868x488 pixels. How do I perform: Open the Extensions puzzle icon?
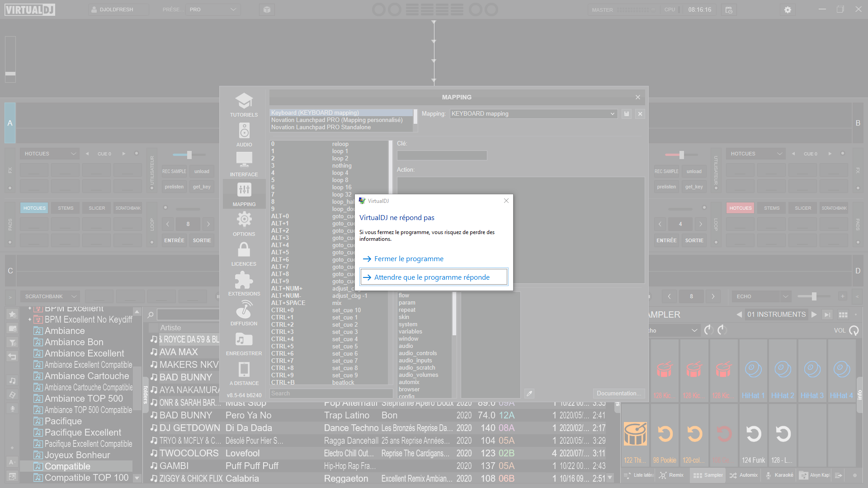(x=244, y=280)
